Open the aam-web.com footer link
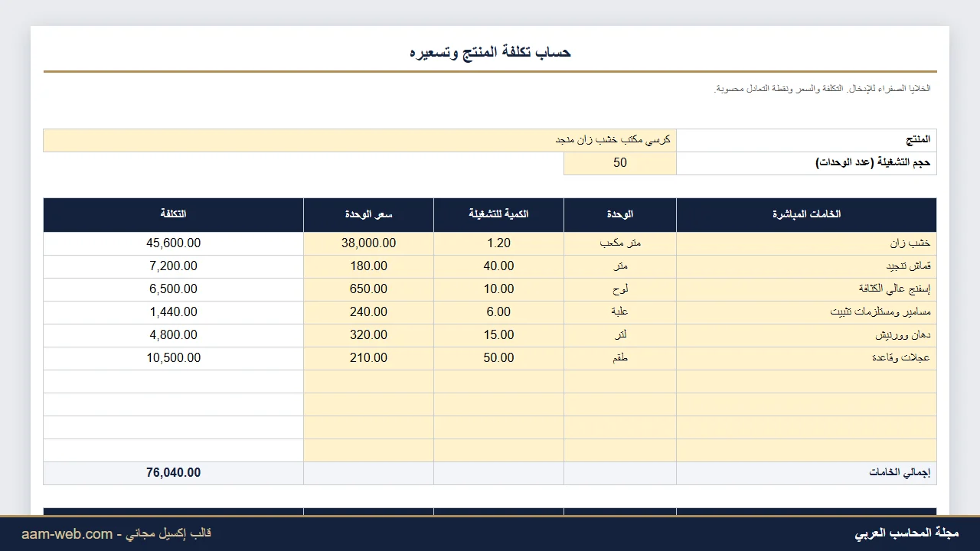Screen dimensions: 980x551 [x=67, y=534]
